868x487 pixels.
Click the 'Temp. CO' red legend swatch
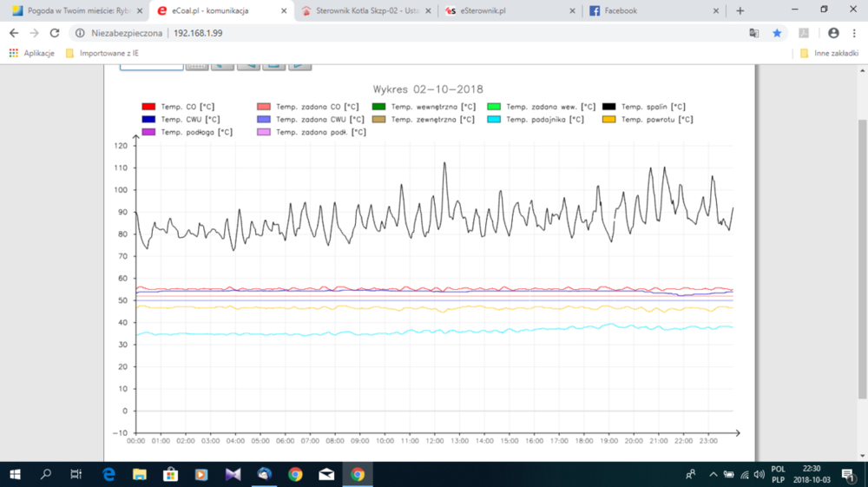pos(148,107)
